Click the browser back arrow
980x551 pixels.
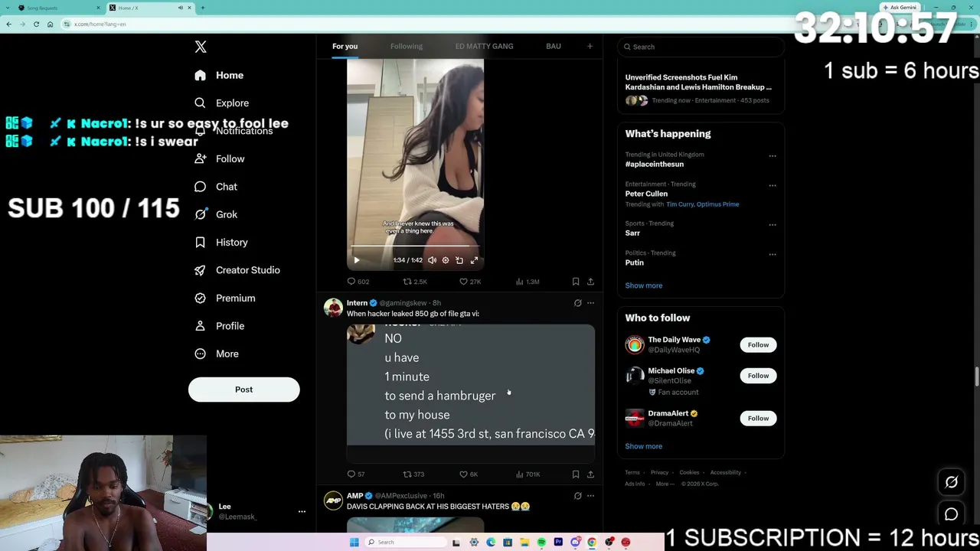pyautogui.click(x=8, y=24)
